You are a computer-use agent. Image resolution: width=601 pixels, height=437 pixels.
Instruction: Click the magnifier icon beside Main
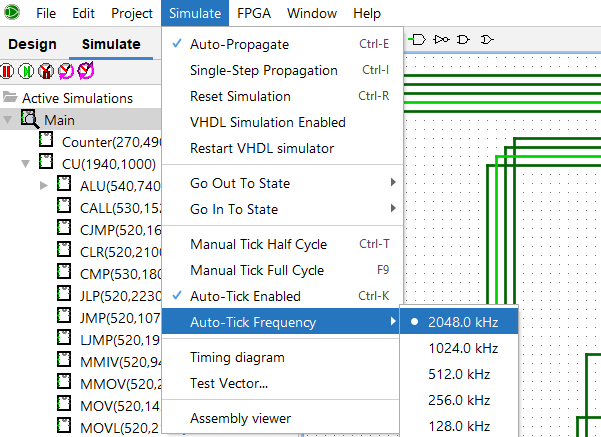click(x=30, y=120)
